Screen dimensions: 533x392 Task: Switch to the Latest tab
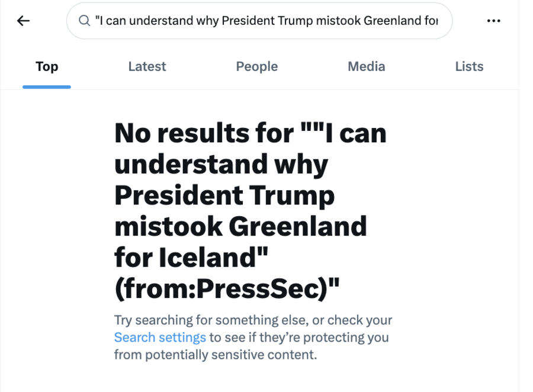[147, 66]
